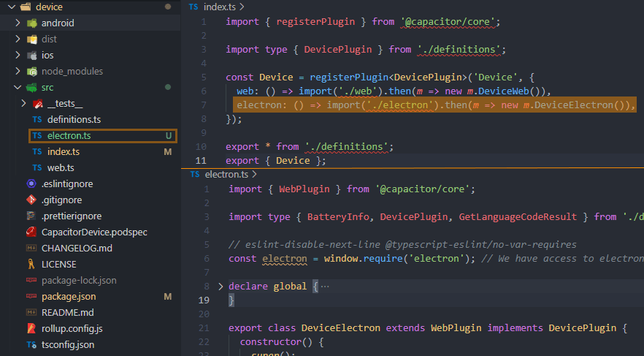Expand the __tests__ folder chevron
The image size is (644, 356).
24,103
